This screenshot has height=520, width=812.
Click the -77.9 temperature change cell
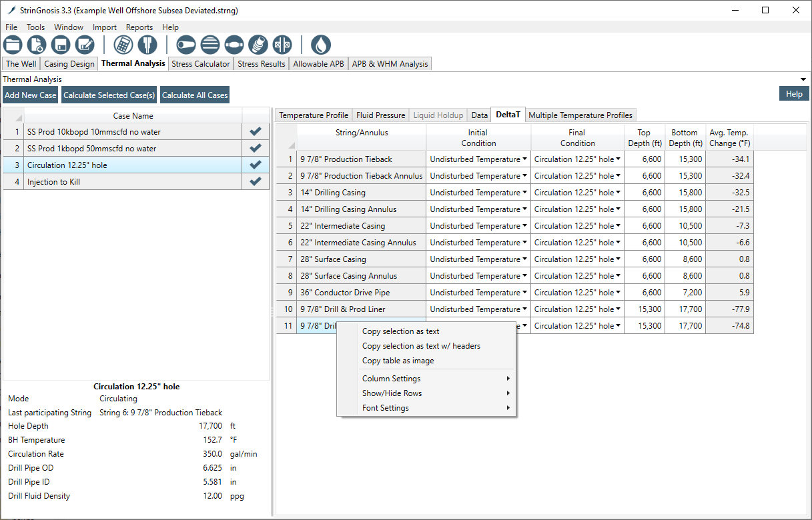[729, 309]
